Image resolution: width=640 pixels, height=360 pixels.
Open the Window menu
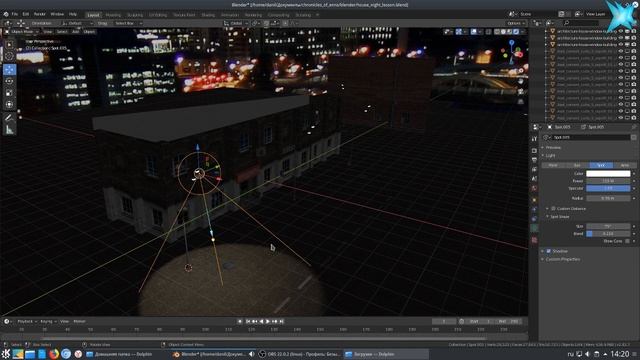pos(57,14)
